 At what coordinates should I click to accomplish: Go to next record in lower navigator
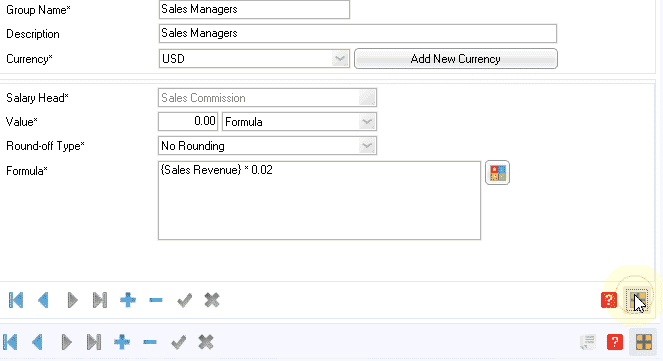pos(66,342)
